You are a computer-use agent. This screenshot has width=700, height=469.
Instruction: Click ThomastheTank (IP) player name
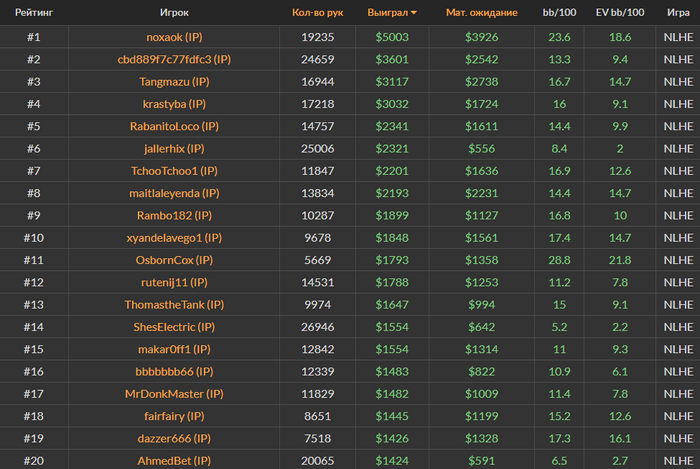pyautogui.click(x=174, y=305)
